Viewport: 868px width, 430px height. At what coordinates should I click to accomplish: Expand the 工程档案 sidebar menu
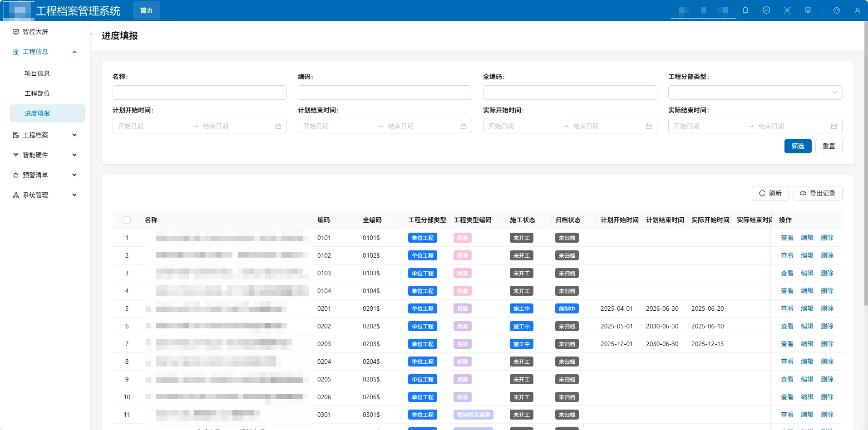click(45, 135)
